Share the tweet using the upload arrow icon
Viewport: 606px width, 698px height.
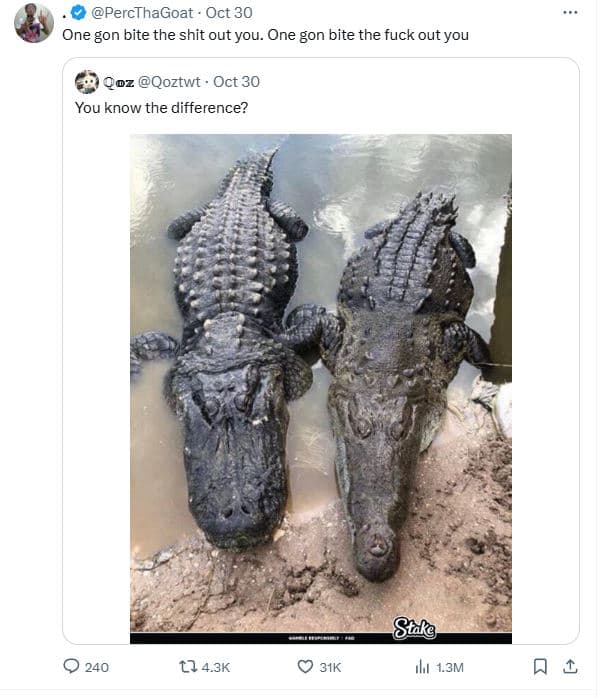click(x=571, y=667)
